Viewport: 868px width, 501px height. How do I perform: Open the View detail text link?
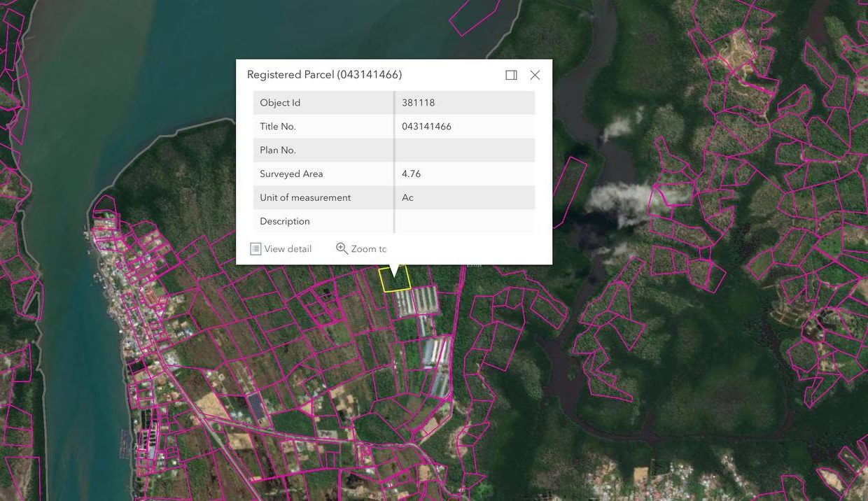point(288,248)
